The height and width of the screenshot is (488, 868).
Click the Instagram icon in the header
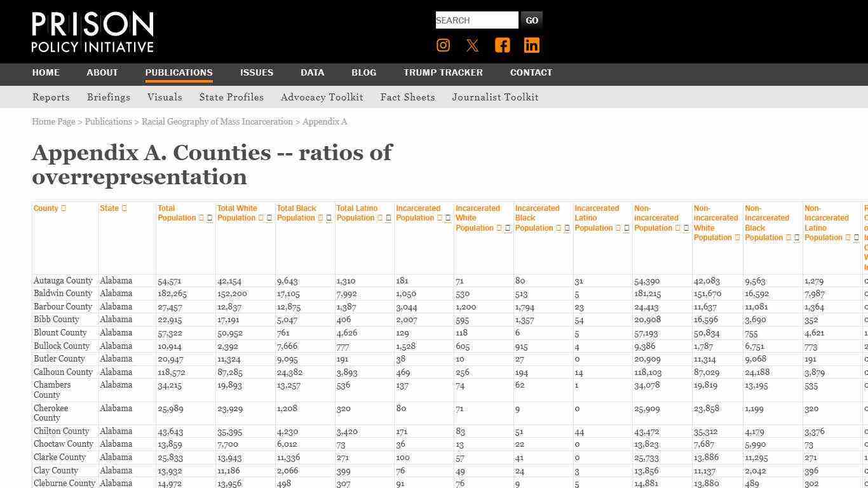click(x=443, y=45)
